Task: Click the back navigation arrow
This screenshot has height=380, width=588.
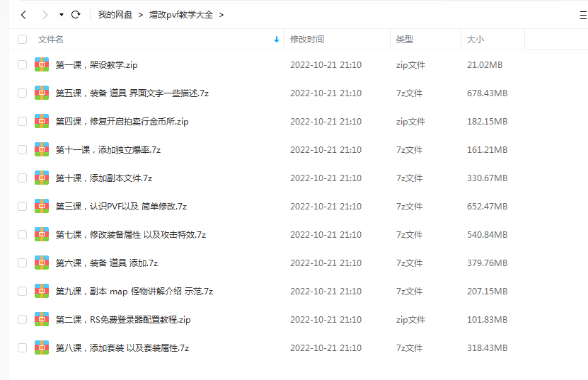Action: 23,14
